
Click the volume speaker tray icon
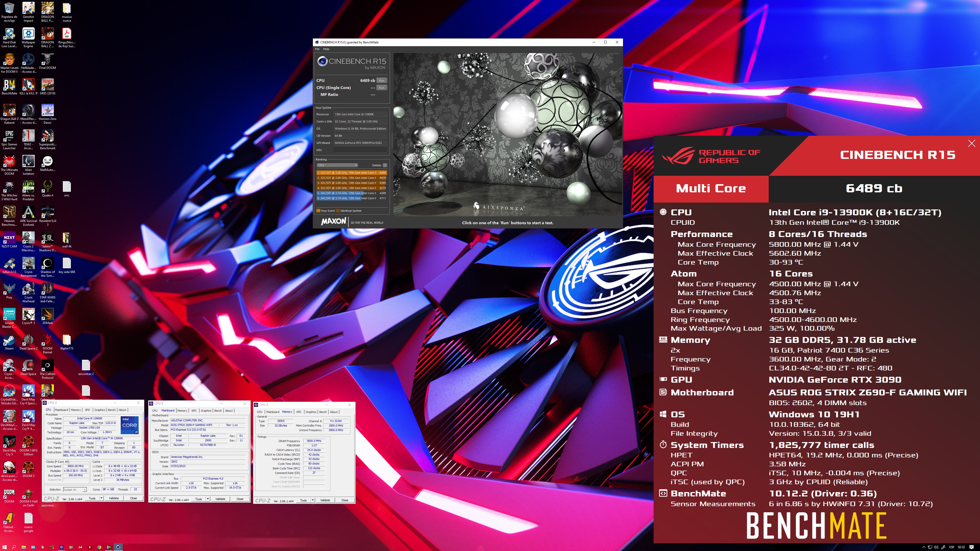pos(936,547)
